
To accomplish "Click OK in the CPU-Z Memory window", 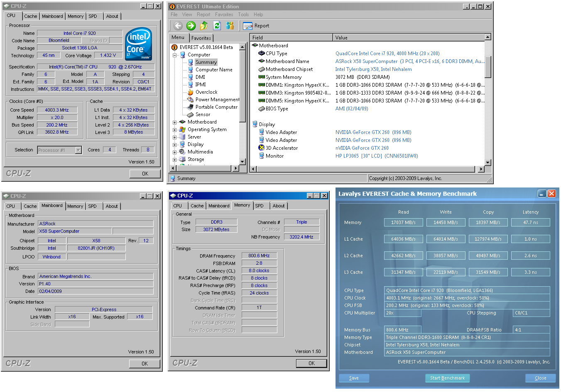I will click(311, 363).
